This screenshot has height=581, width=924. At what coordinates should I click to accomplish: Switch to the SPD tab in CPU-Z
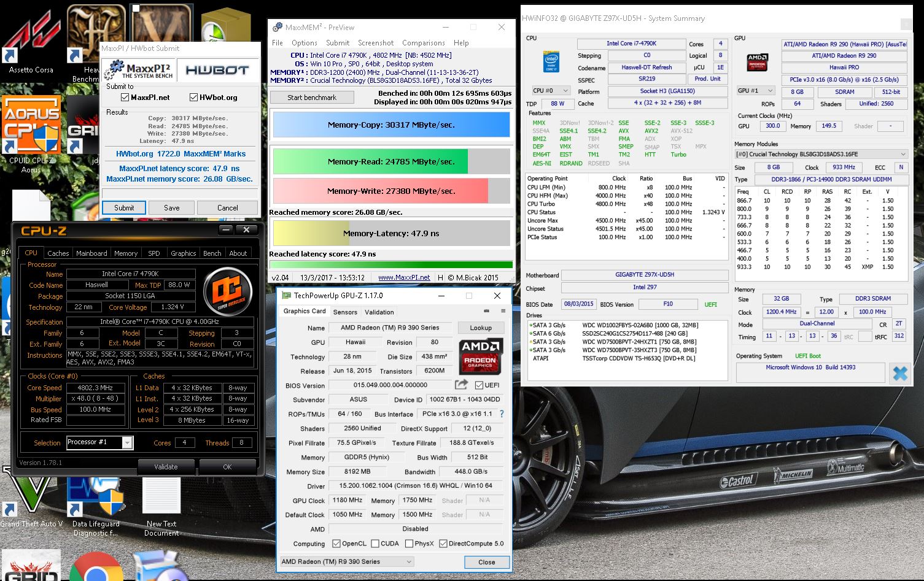[154, 253]
